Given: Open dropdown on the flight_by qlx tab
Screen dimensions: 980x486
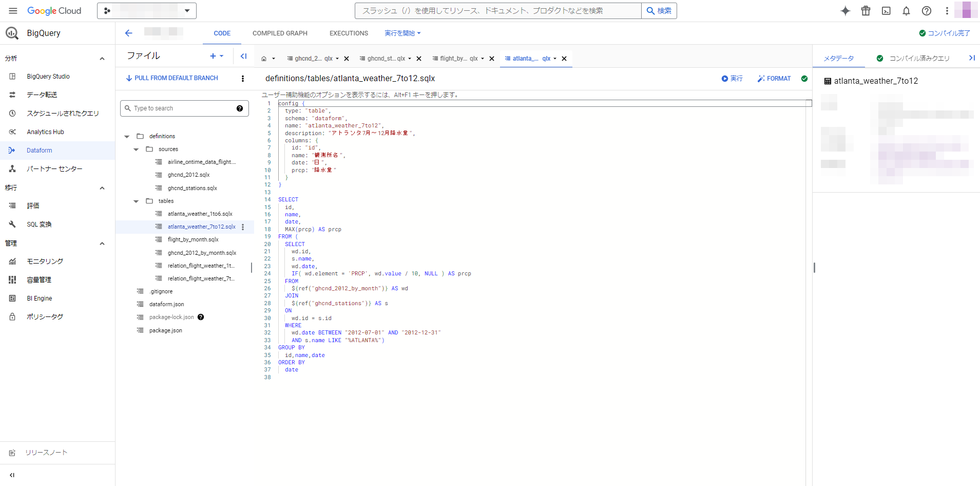Looking at the screenshot, I should [x=483, y=59].
